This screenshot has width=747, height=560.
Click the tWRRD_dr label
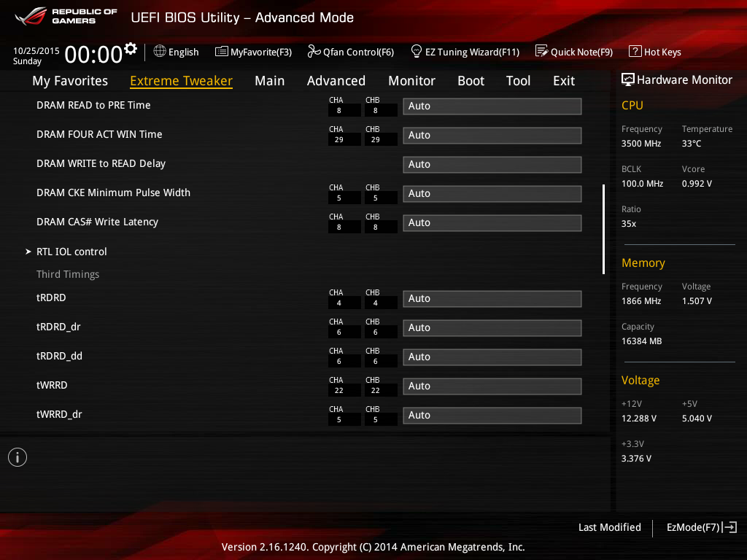coord(59,414)
